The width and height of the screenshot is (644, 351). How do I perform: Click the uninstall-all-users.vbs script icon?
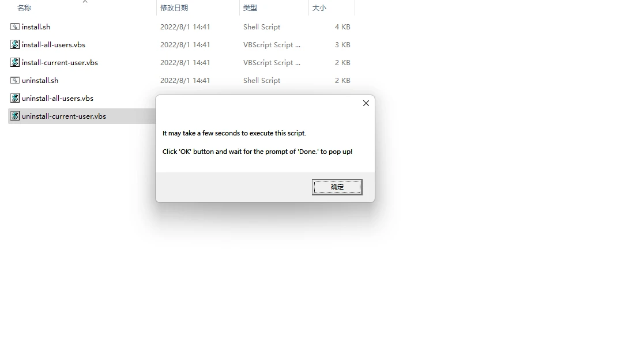pyautogui.click(x=15, y=98)
